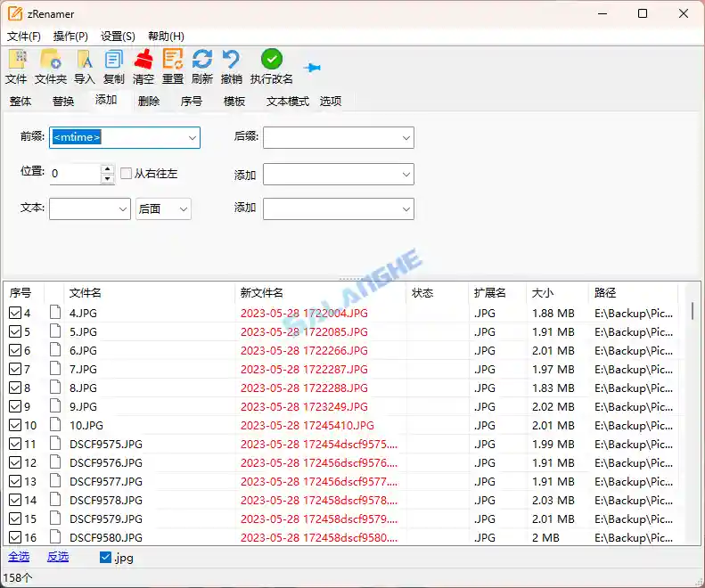Image resolution: width=705 pixels, height=588 pixels.
Task: Open the 文件(F) menu
Action: (24, 37)
